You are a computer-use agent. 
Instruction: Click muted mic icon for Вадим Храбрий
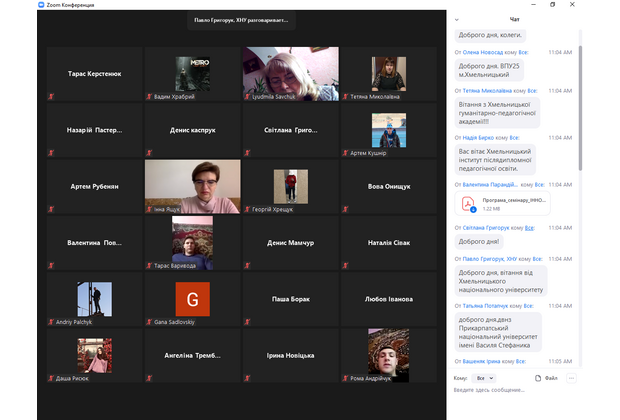(x=149, y=97)
